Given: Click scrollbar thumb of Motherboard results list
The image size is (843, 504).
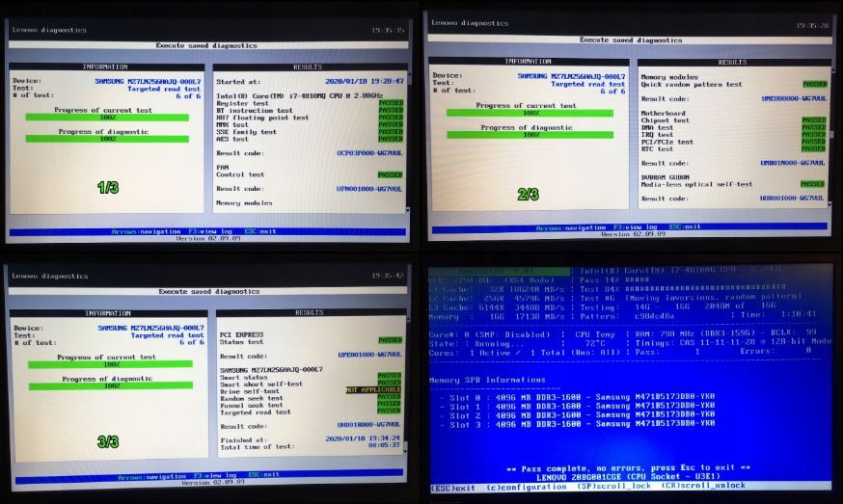Looking at the screenshot, I should pos(831,134).
